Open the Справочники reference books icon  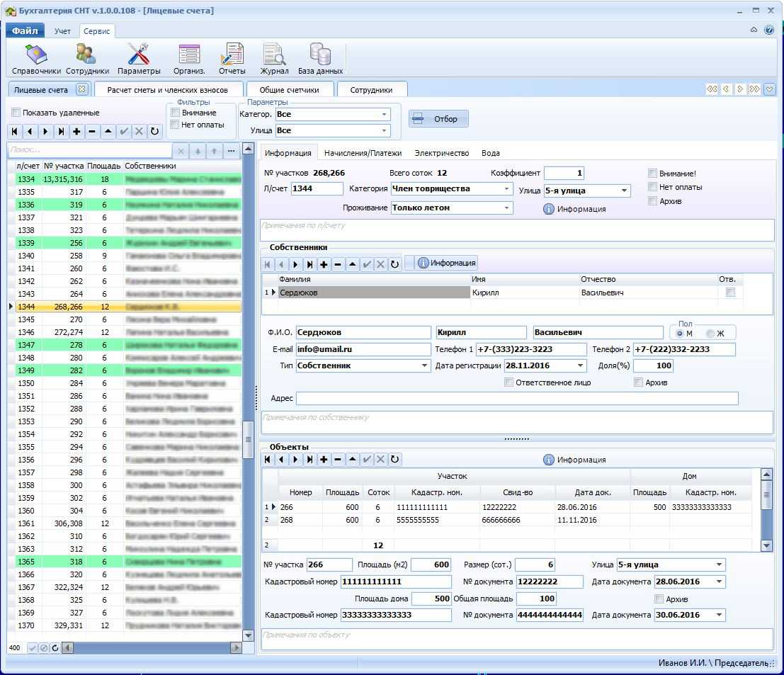click(36, 59)
